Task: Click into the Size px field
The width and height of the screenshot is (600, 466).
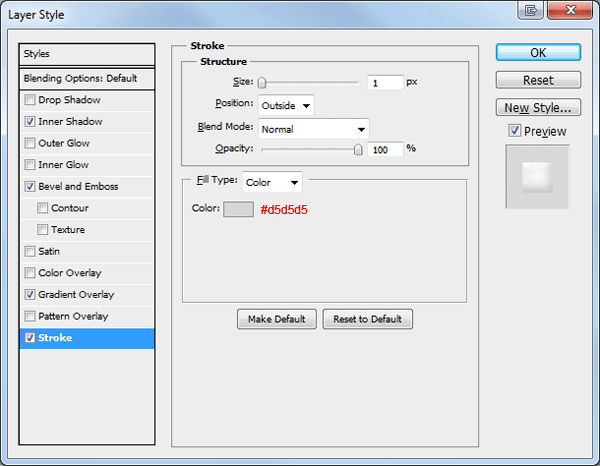Action: pos(385,83)
